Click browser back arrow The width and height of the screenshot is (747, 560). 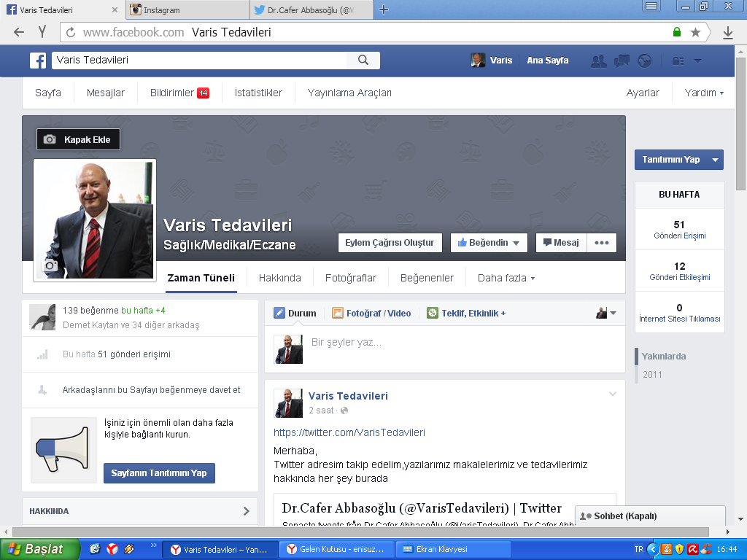click(x=18, y=32)
